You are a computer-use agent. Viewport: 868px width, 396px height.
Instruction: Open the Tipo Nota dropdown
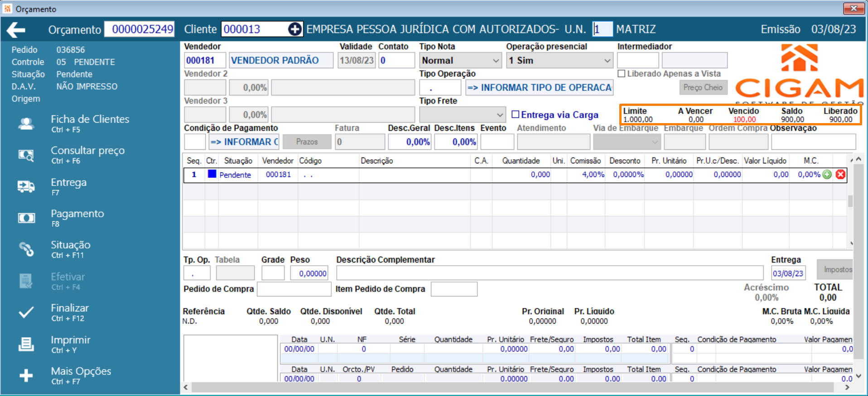[x=496, y=61]
